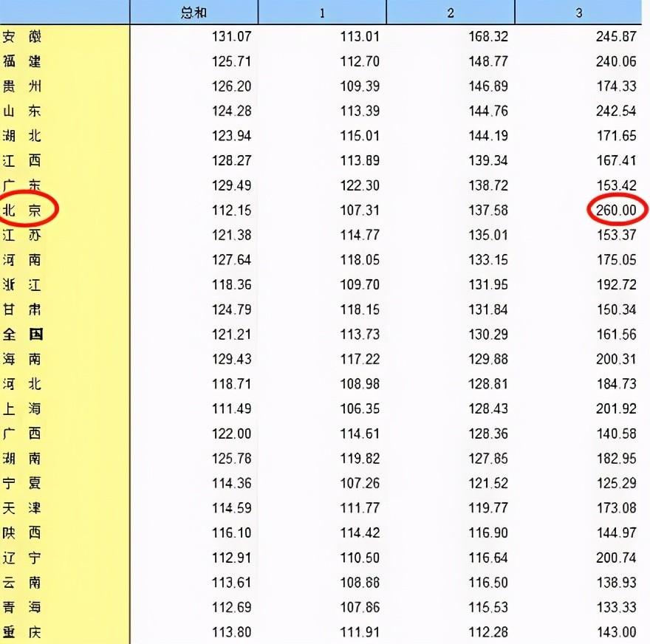This screenshot has height=644, width=650.
Task: Click the circled 260.00 cell
Action: point(616,210)
